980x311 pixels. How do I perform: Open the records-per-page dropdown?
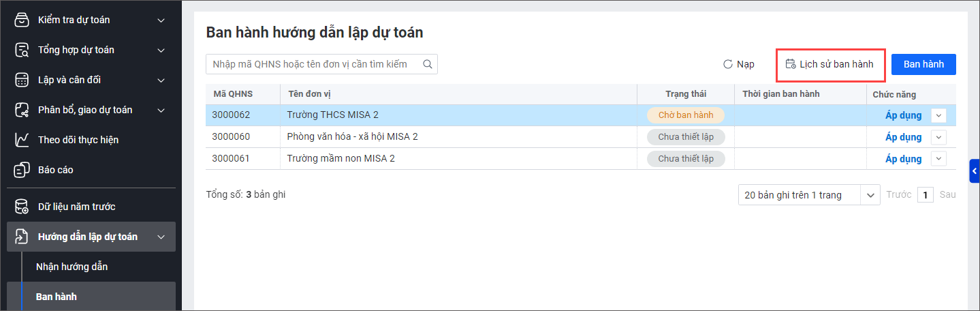[x=870, y=195]
